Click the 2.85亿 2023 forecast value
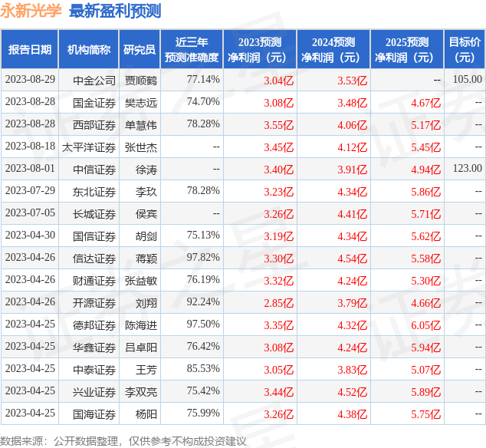Image resolution: width=486 pixels, height=448 pixels. tap(278, 304)
